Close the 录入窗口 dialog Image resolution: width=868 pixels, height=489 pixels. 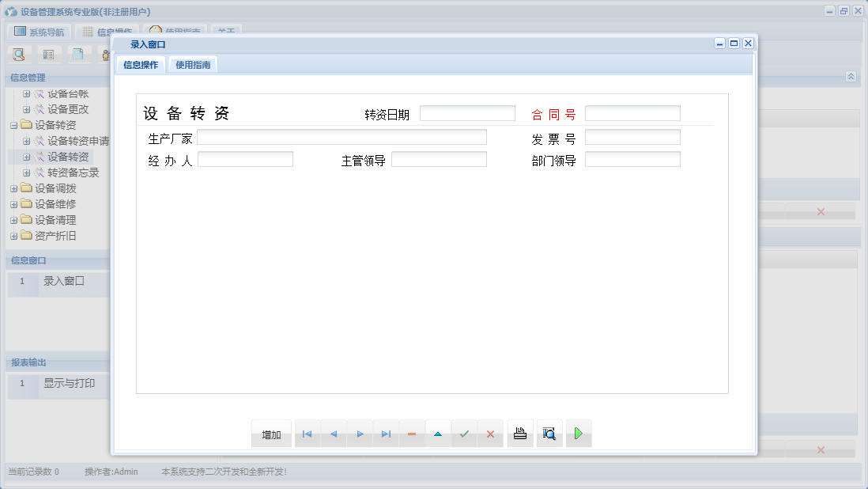pos(748,44)
